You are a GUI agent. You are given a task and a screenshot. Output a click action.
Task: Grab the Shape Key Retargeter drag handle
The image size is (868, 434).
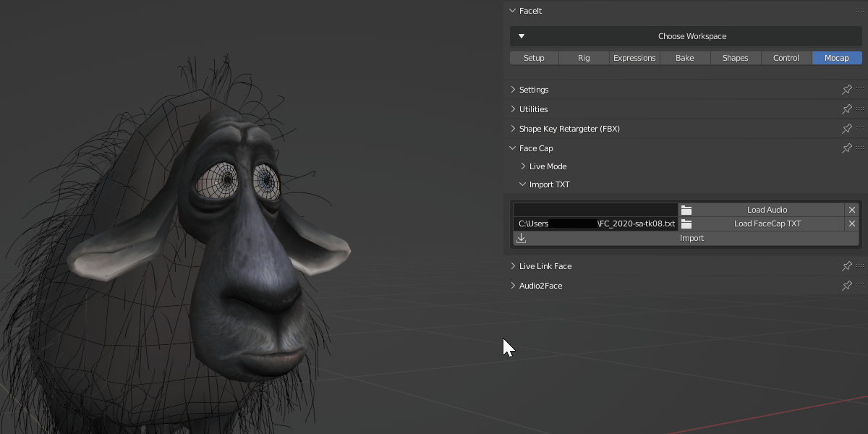pos(859,129)
